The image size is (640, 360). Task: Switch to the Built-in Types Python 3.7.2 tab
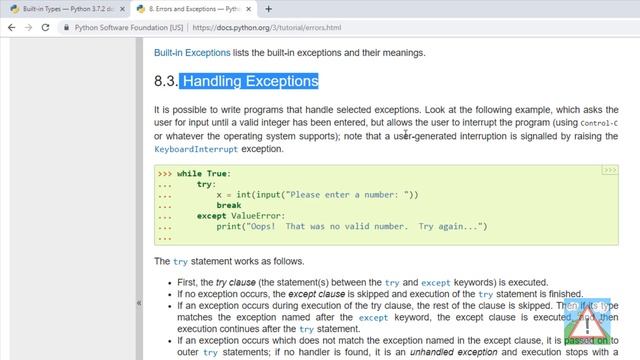coord(67,9)
